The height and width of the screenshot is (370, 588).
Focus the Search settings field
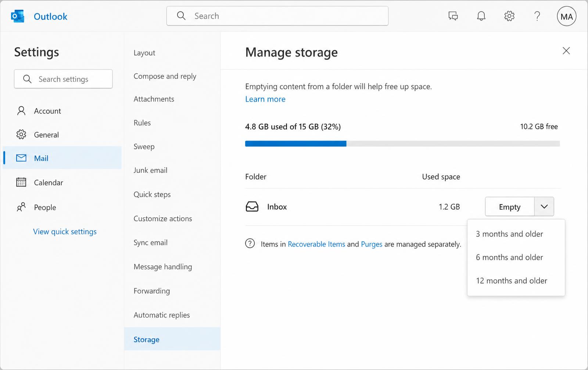63,79
